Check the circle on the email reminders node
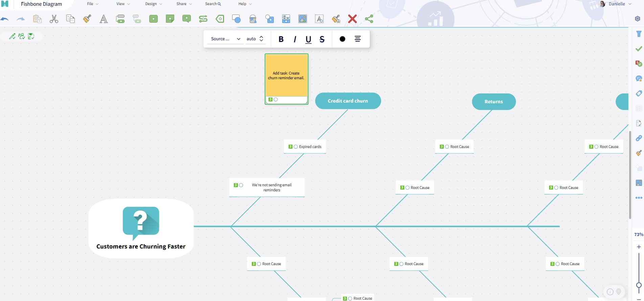The width and height of the screenshot is (644, 301). click(x=241, y=185)
